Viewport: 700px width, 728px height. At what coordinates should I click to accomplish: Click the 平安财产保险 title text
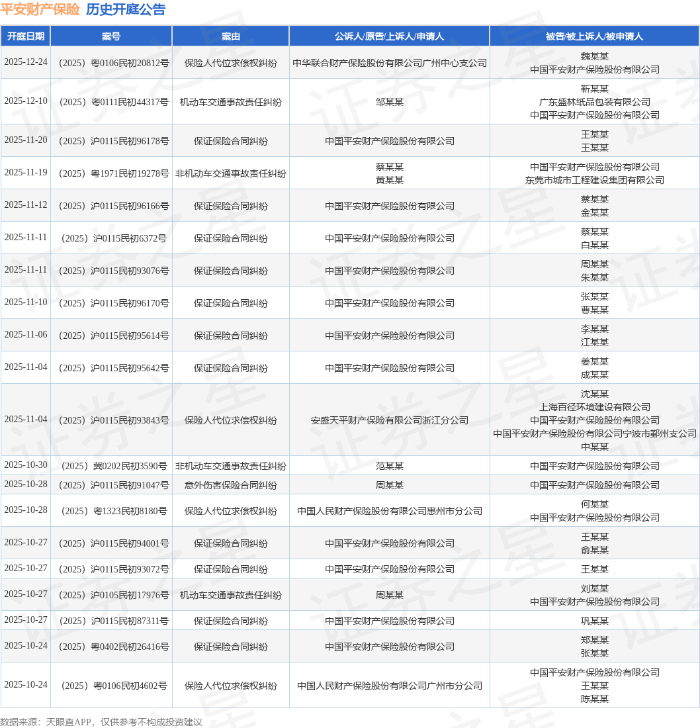coord(40,10)
